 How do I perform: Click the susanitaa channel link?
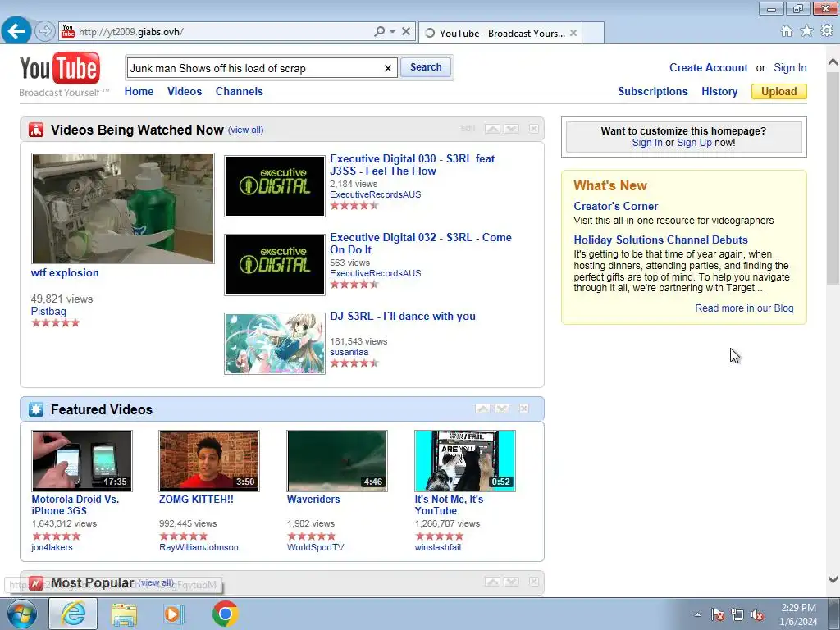click(x=349, y=352)
